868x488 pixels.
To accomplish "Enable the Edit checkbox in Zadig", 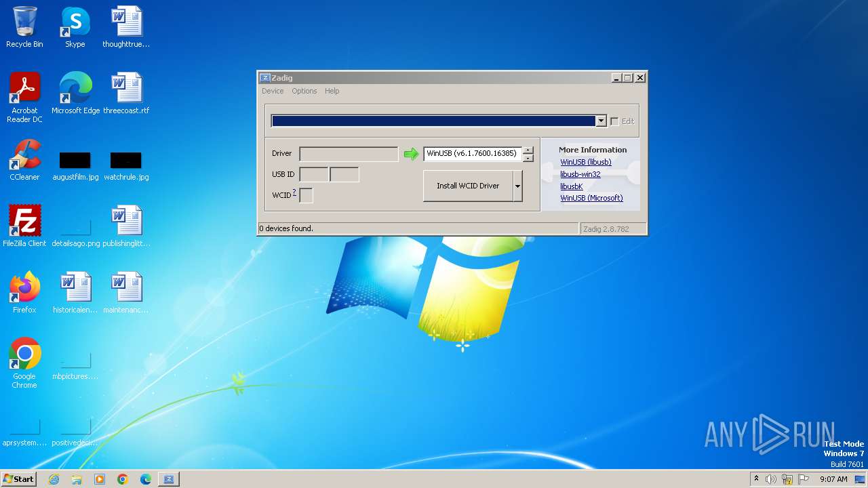I will (614, 121).
